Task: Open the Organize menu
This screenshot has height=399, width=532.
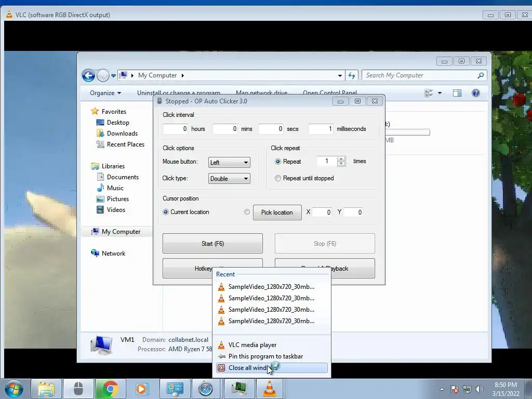Action: 105,93
